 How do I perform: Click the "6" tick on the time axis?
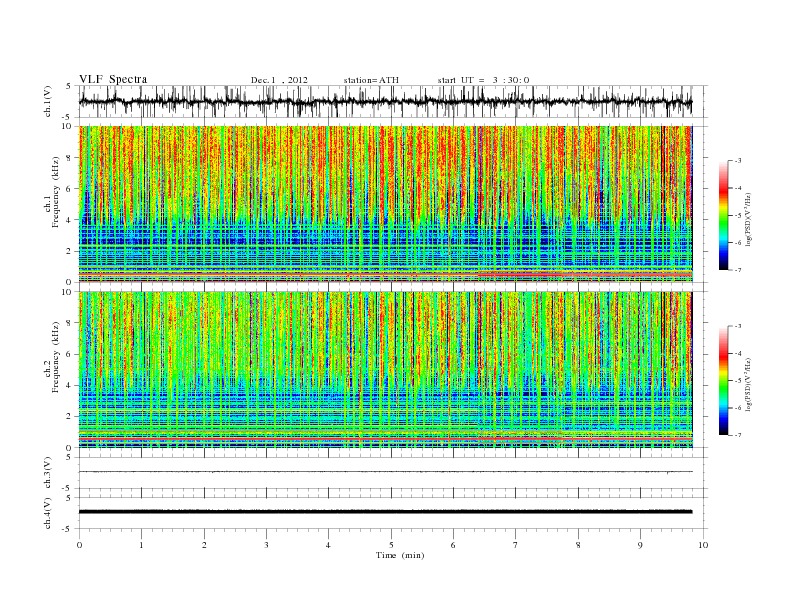click(x=453, y=545)
